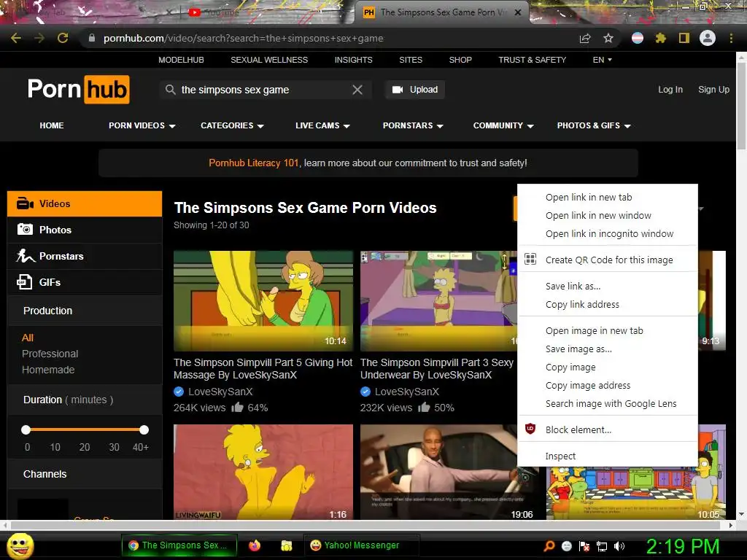Select All under Production filter
This screenshot has height=560, width=747.
click(28, 338)
